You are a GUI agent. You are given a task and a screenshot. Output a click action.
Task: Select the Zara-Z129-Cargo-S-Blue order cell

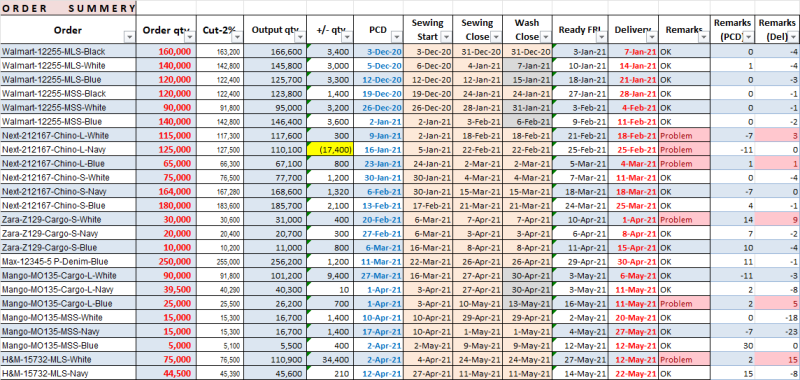[x=68, y=247]
